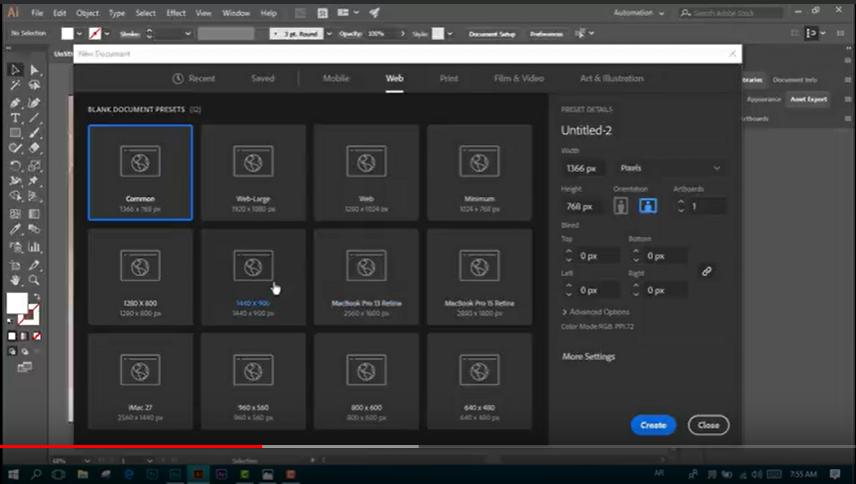This screenshot has height=484, width=856.
Task: Select the Rotate tool
Action: click(x=15, y=166)
